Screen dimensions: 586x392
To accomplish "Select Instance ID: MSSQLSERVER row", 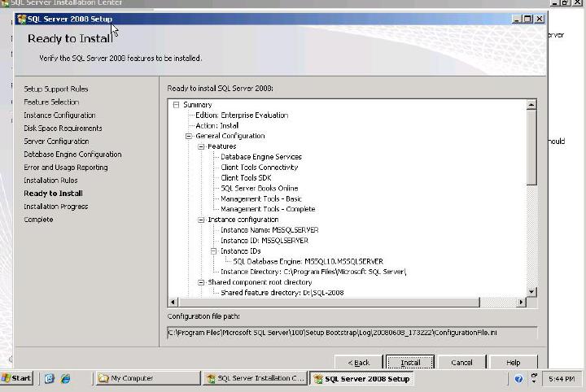I will pyautogui.click(x=265, y=241).
